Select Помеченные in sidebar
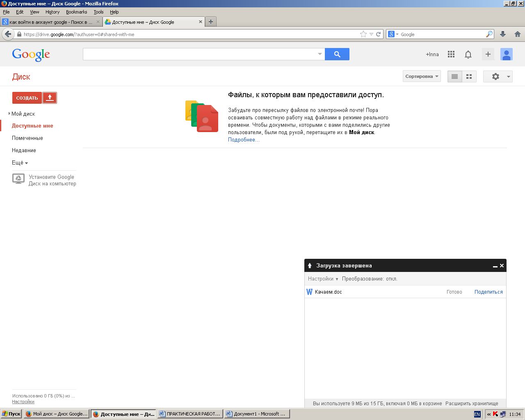 coord(27,138)
